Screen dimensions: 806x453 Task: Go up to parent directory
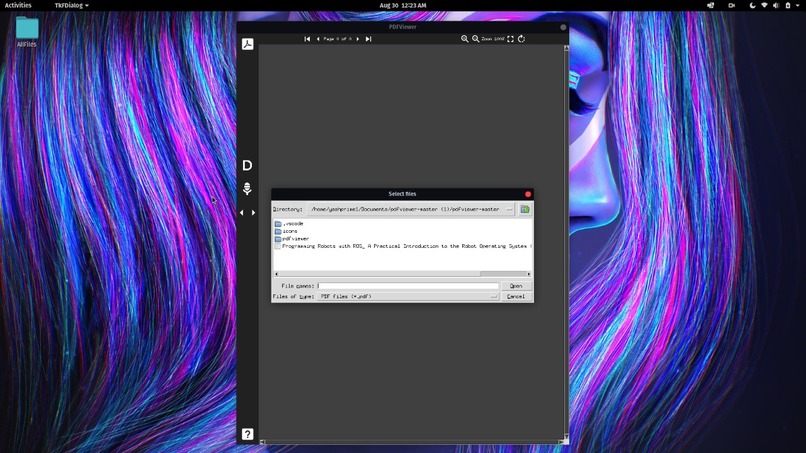525,209
